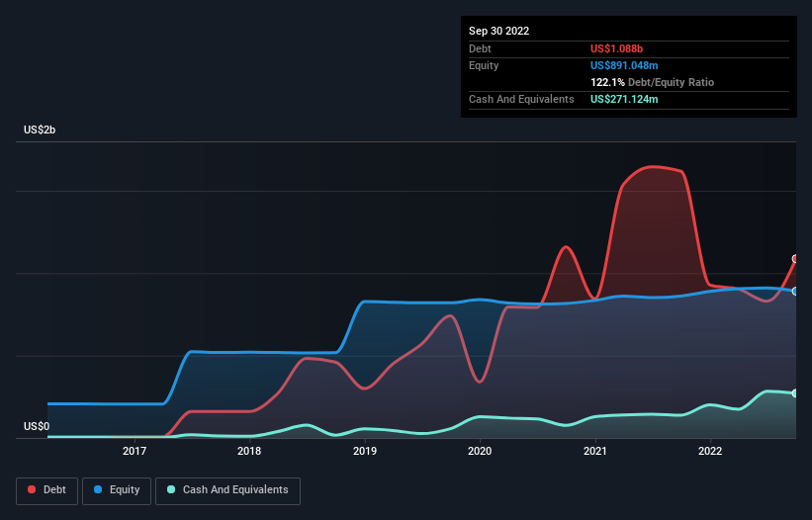Toggle the Debt series legend button
Image resolution: width=812 pixels, height=520 pixels.
pos(47,490)
